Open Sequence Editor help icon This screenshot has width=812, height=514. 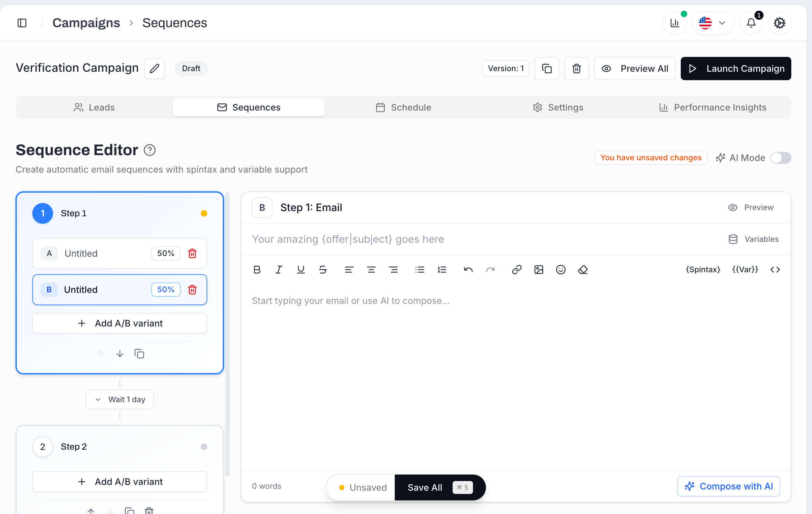149,150
